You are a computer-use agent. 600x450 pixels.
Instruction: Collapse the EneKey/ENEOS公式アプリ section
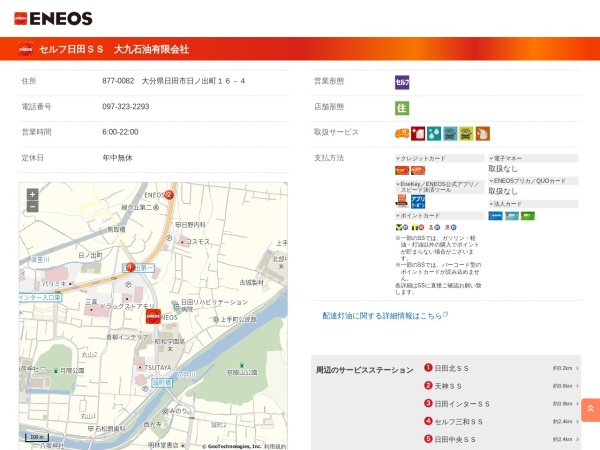pos(440,187)
